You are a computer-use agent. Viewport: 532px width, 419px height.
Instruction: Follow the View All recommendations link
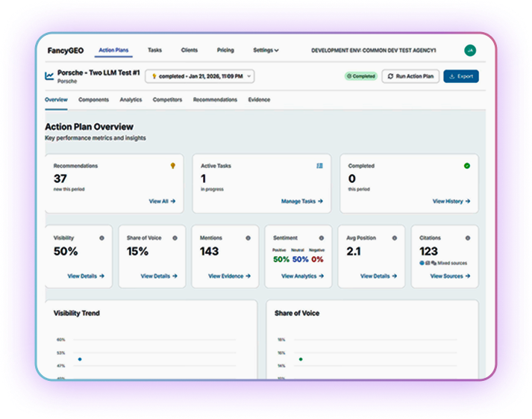pyautogui.click(x=162, y=201)
